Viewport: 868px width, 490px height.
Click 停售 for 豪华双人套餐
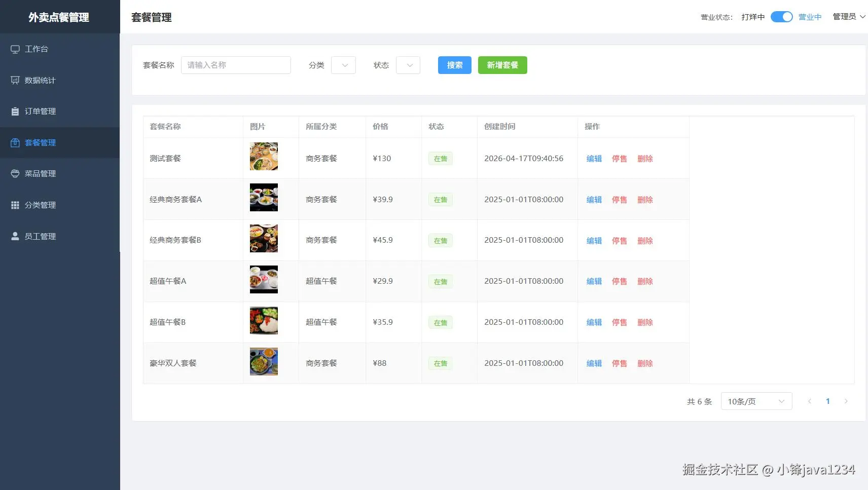tap(620, 363)
